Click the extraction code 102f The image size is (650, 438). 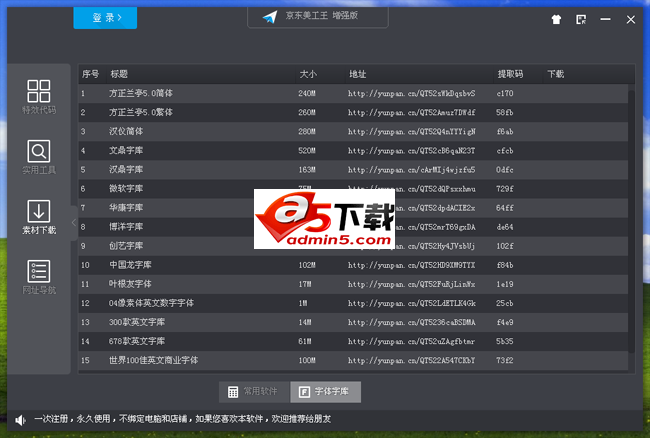coord(504,246)
